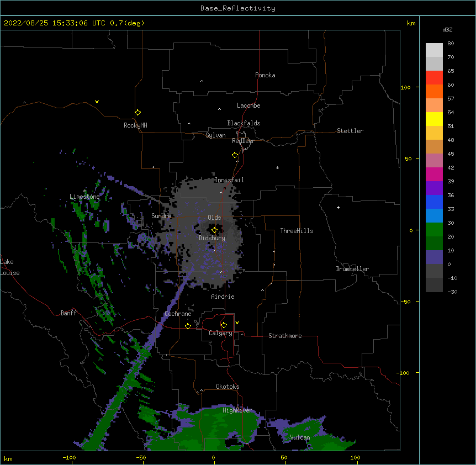The height and width of the screenshot is (465, 476).
Task: Select the orange 60 dBZ legend swatch
Action: pyautogui.click(x=434, y=91)
